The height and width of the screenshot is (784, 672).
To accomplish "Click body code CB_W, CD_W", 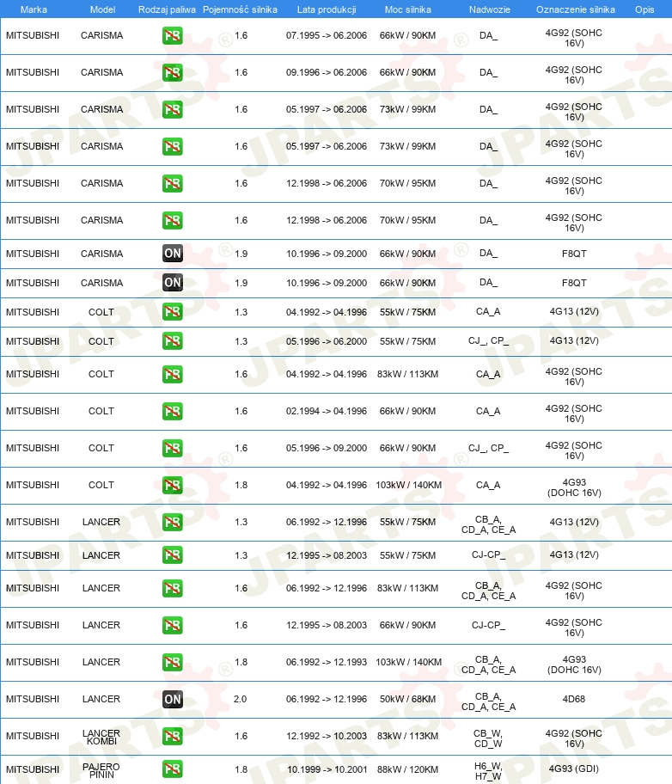I will pos(488,738).
